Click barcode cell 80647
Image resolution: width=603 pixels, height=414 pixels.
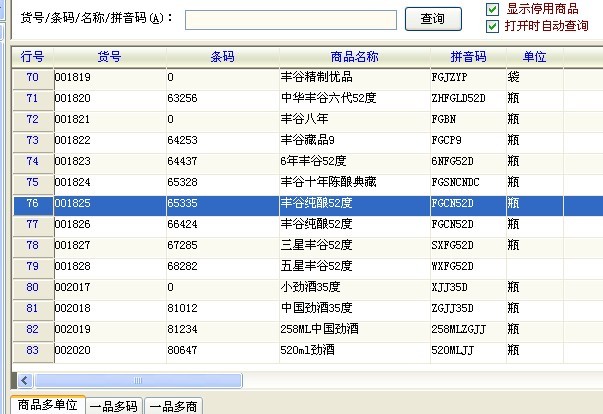(x=182, y=350)
